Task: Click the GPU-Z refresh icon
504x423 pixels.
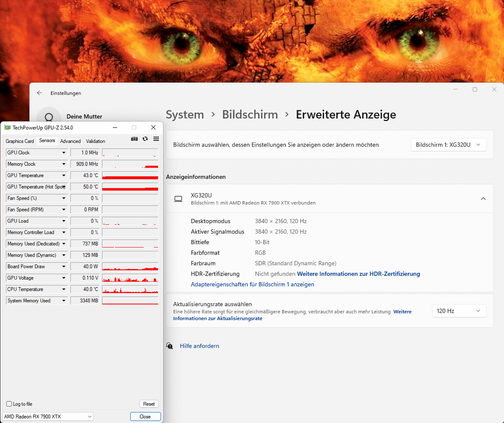Action: [x=145, y=139]
